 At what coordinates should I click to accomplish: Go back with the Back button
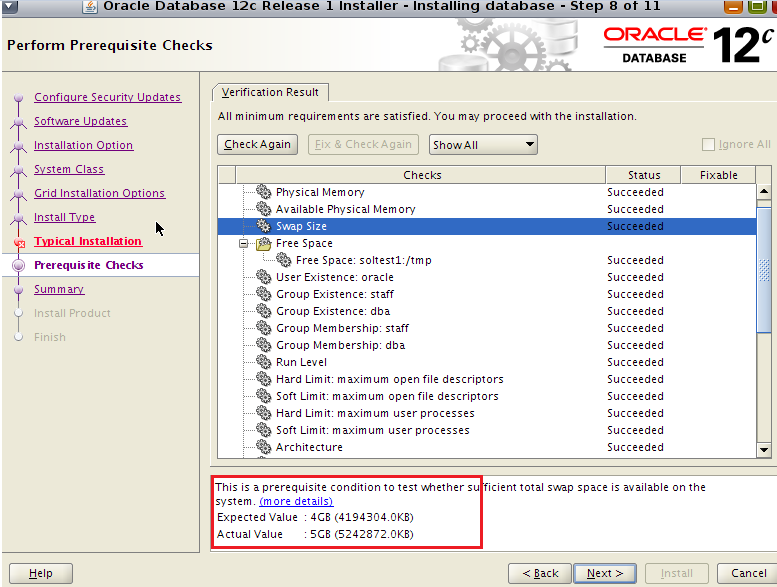(x=540, y=573)
